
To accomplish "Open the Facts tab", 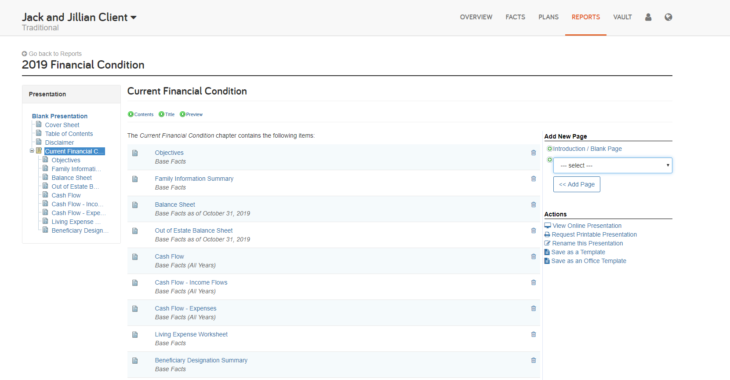I will point(515,17).
